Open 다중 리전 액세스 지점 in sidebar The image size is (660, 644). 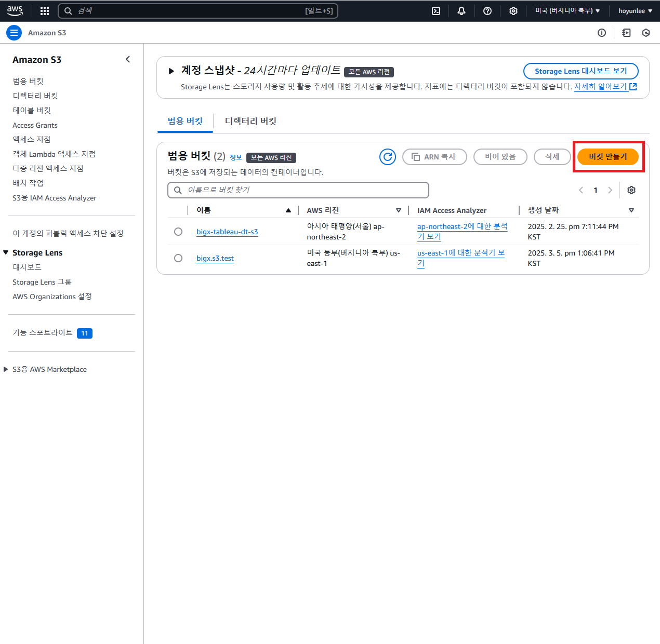[x=48, y=168]
